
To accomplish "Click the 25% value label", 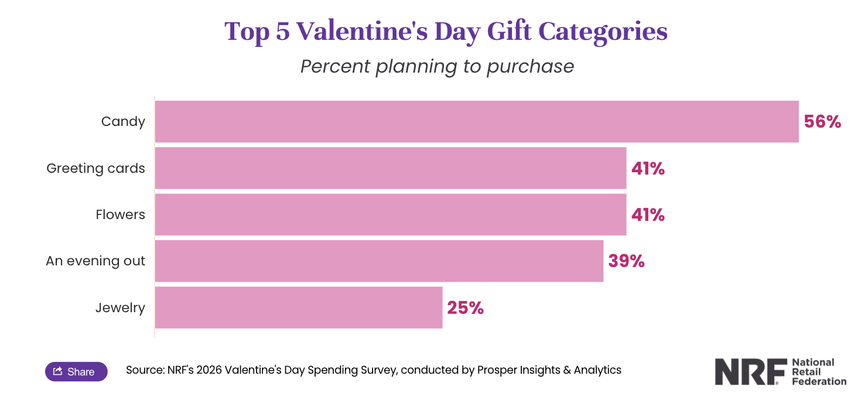I will click(465, 308).
